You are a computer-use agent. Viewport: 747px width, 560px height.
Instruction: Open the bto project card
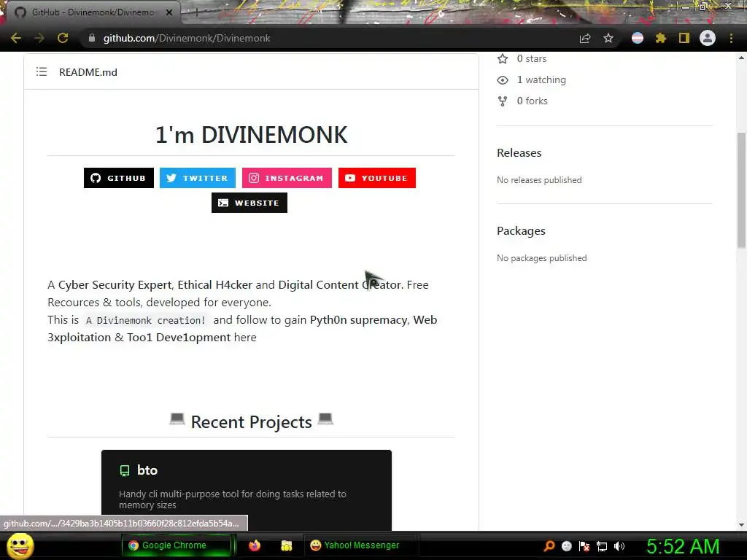point(247,490)
